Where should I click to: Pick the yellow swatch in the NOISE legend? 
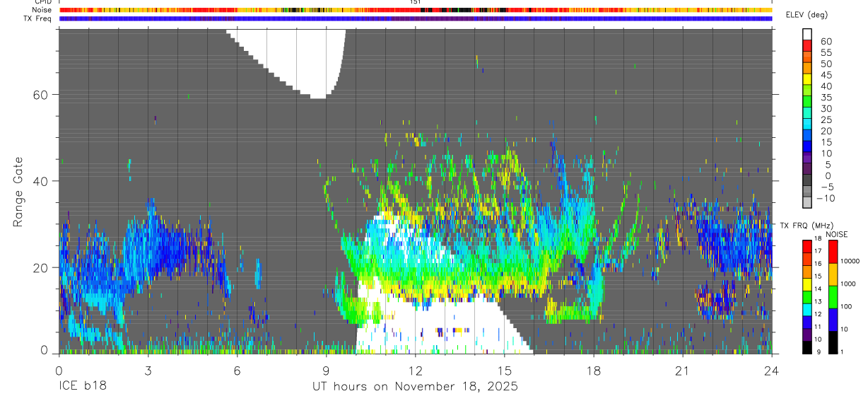(833, 273)
